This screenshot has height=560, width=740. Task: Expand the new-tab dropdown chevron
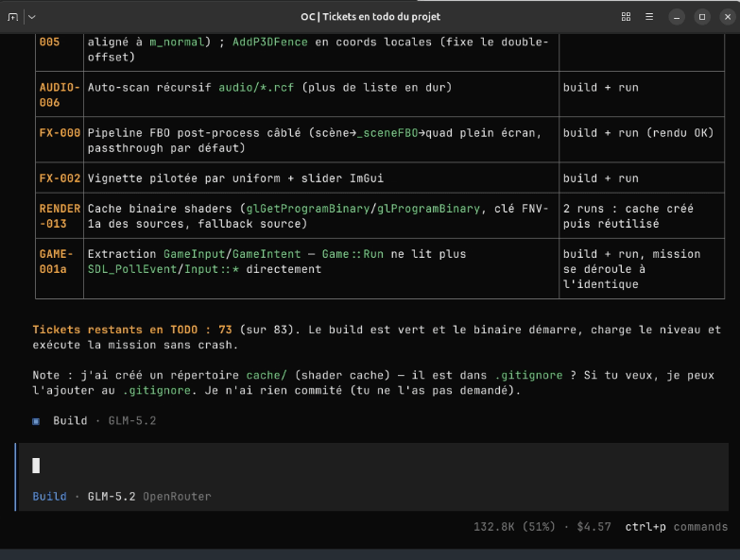click(x=31, y=17)
